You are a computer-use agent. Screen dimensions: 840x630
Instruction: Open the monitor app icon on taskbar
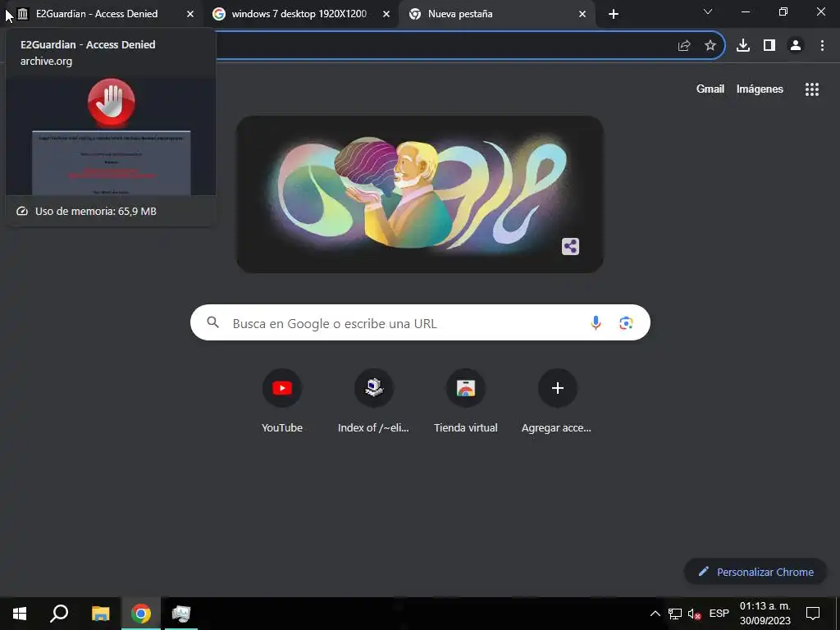tap(181, 614)
